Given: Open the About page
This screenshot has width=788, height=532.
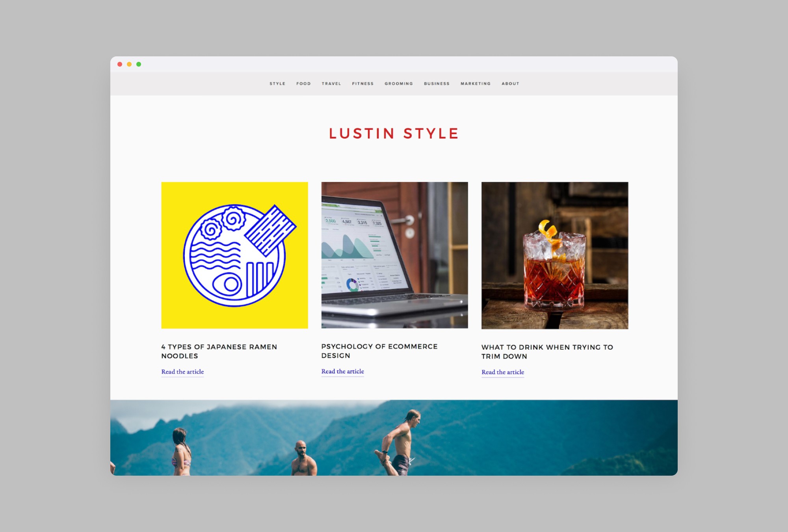Looking at the screenshot, I should point(510,84).
